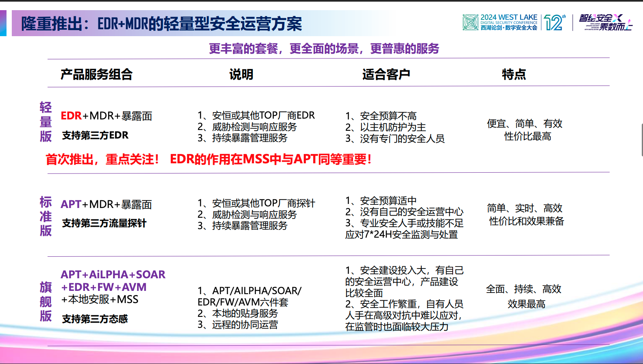Viewport: 643px width, 364px height.
Task: Click the 轻量版 row label
Action: click(x=46, y=122)
